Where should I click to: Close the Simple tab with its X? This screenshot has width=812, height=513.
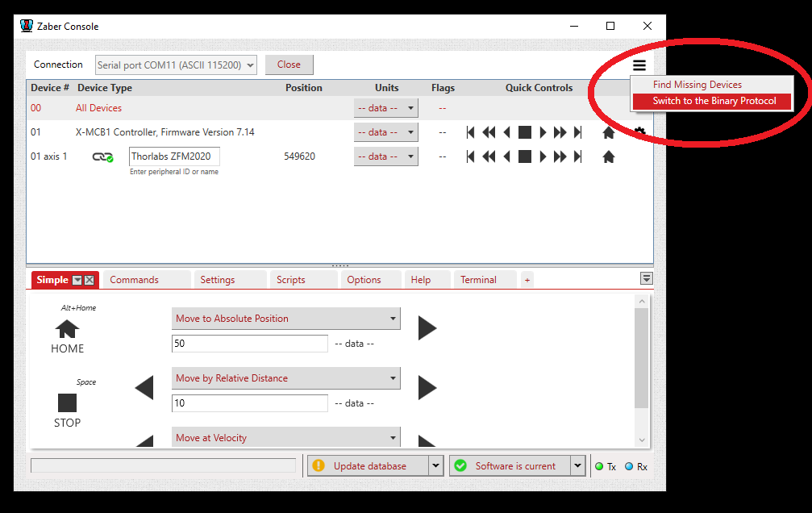[90, 280]
